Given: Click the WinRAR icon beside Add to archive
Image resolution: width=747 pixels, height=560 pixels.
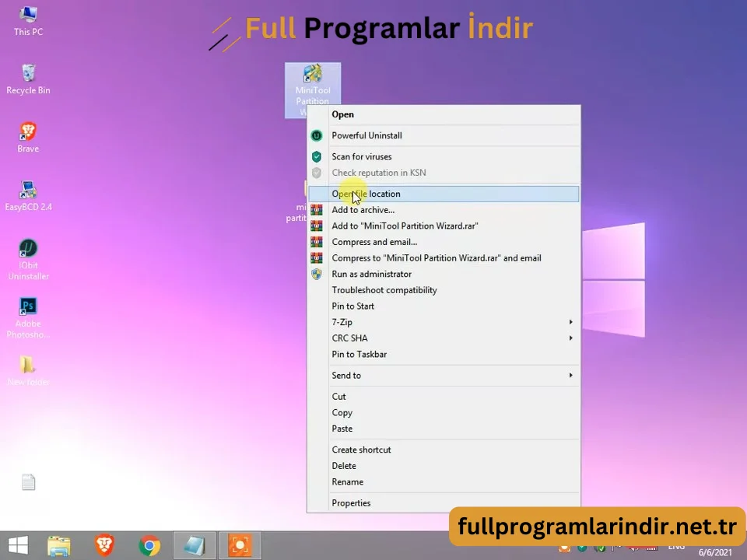Looking at the screenshot, I should pyautogui.click(x=317, y=210).
